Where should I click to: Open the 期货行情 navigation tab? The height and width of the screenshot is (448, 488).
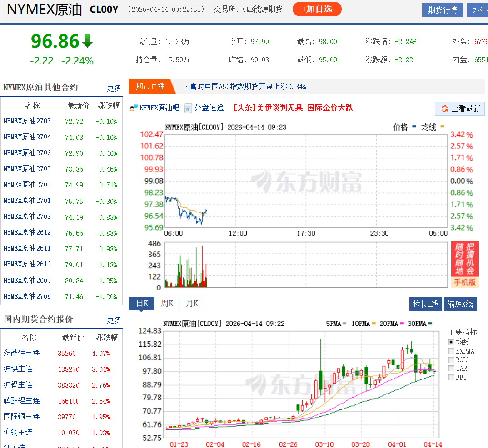tap(443, 10)
